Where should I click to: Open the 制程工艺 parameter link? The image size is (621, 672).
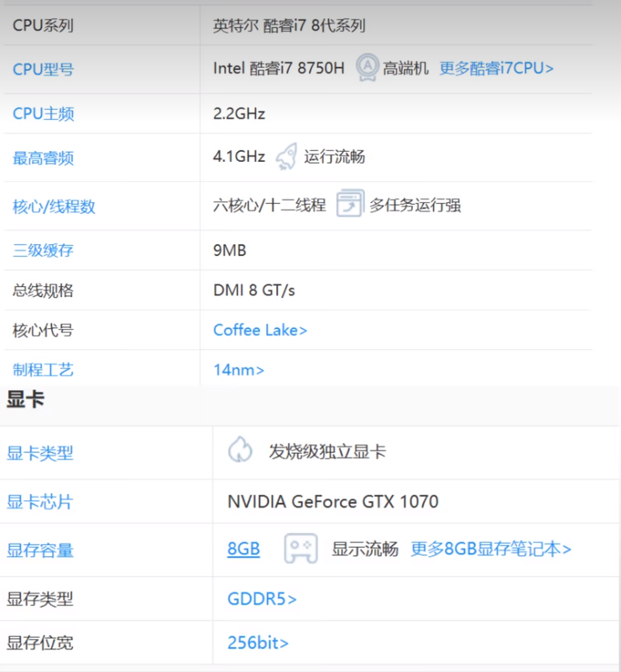point(44,370)
